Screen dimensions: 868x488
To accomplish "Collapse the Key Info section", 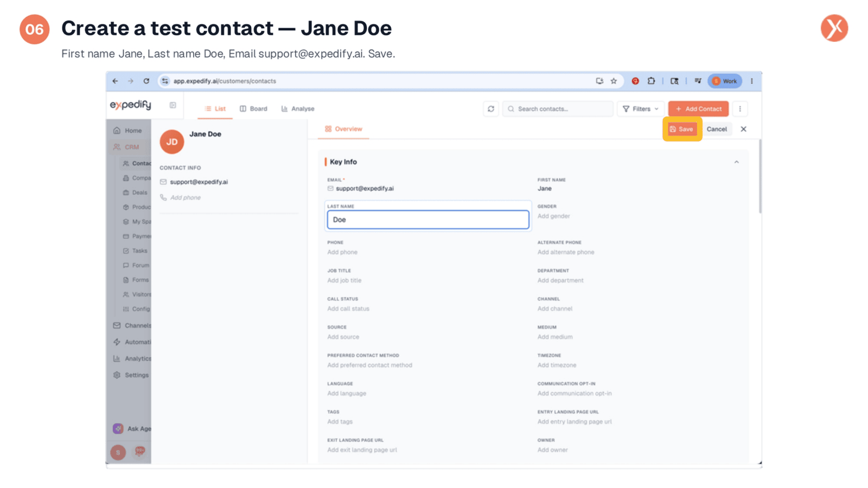I will pyautogui.click(x=737, y=162).
